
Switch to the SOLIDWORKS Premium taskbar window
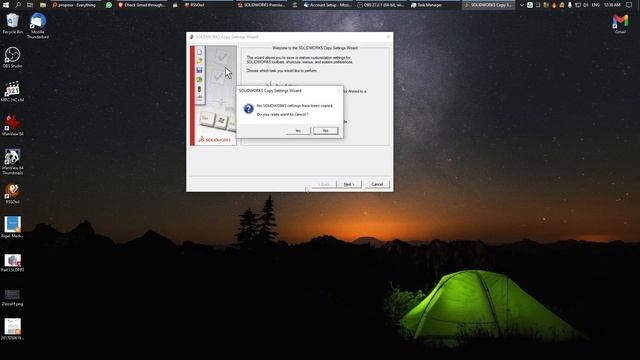[261, 5]
